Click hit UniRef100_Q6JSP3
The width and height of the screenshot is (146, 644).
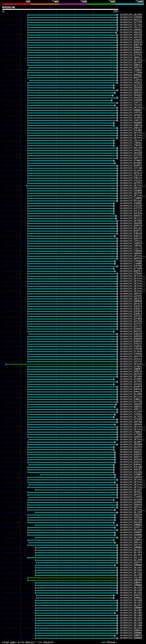[131, 603]
